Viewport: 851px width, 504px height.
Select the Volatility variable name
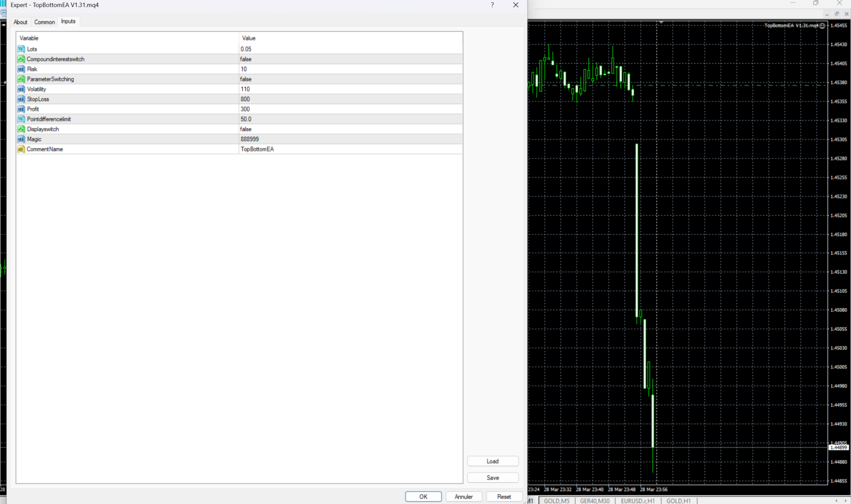37,89
